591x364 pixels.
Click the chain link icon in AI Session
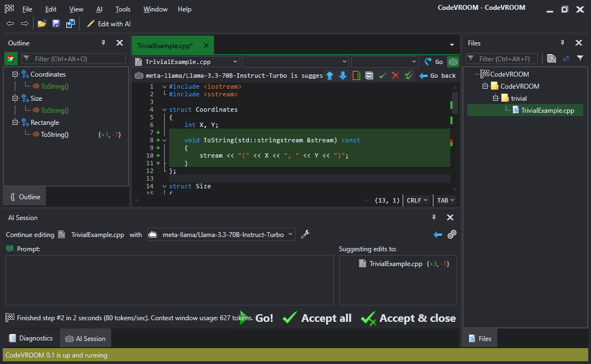[x=452, y=235]
